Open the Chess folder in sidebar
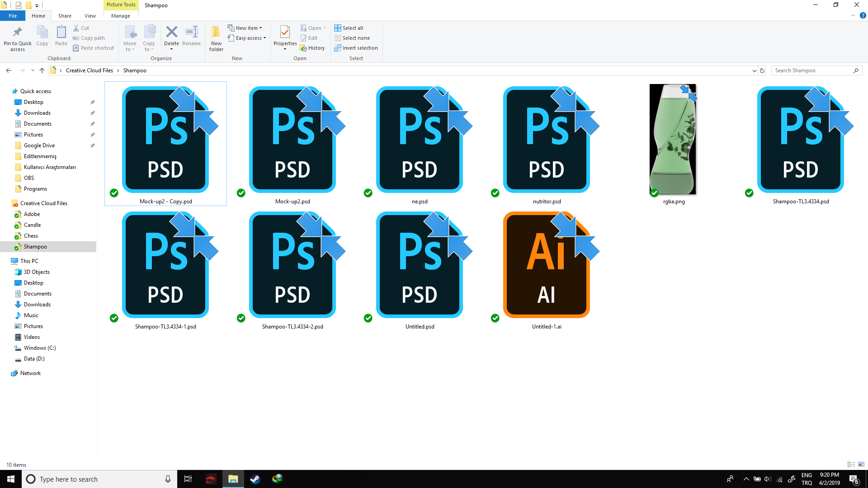This screenshot has width=868, height=488. tap(31, 236)
